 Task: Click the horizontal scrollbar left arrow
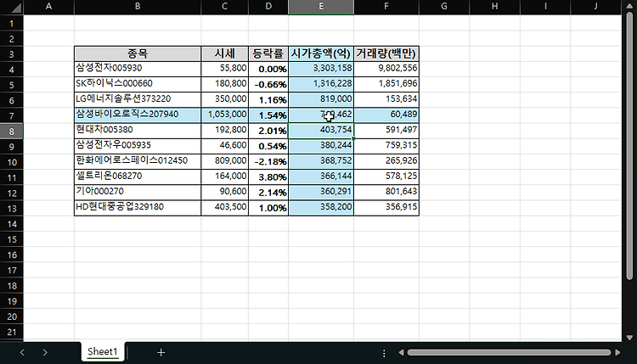402,353
